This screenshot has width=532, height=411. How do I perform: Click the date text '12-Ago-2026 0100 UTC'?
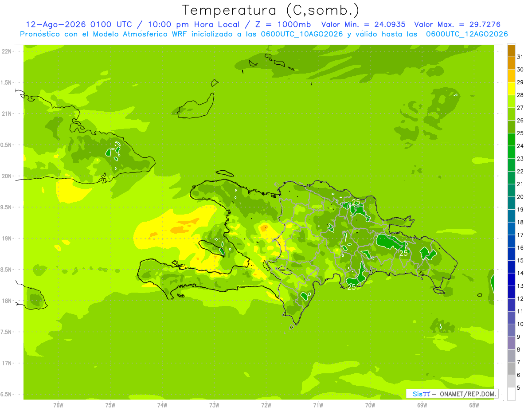79,24
